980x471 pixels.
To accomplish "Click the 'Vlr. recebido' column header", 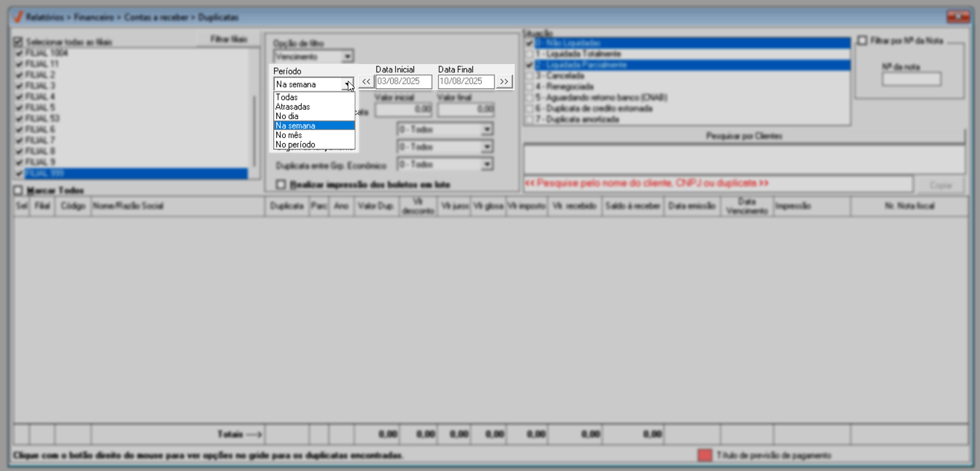I will click(x=575, y=206).
